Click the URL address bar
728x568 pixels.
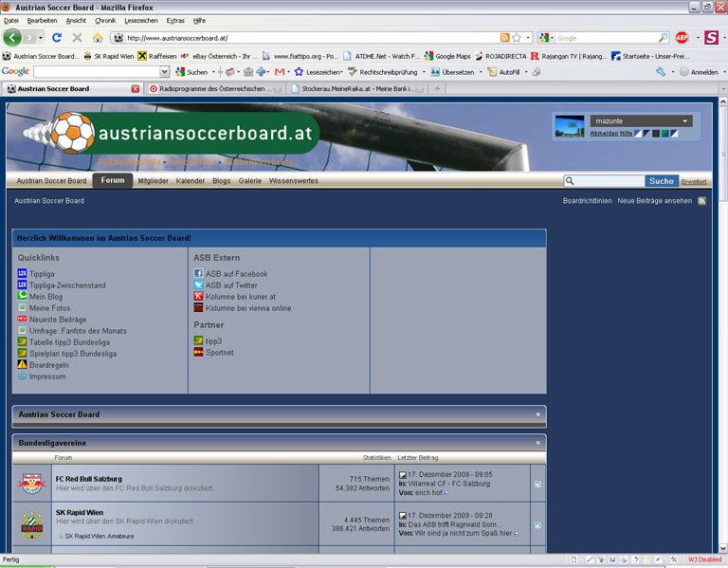click(x=311, y=38)
